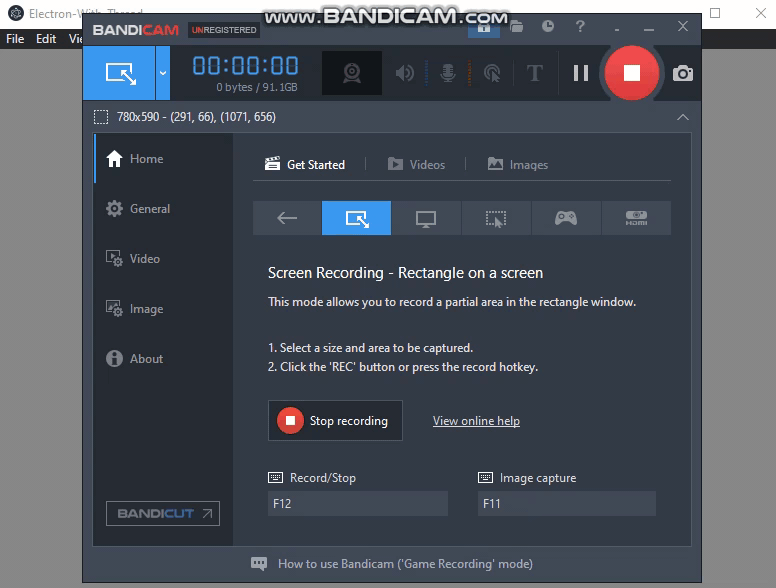Screen dimensions: 776x588
Task: Launch Bandicut via its button
Action: click(x=163, y=513)
